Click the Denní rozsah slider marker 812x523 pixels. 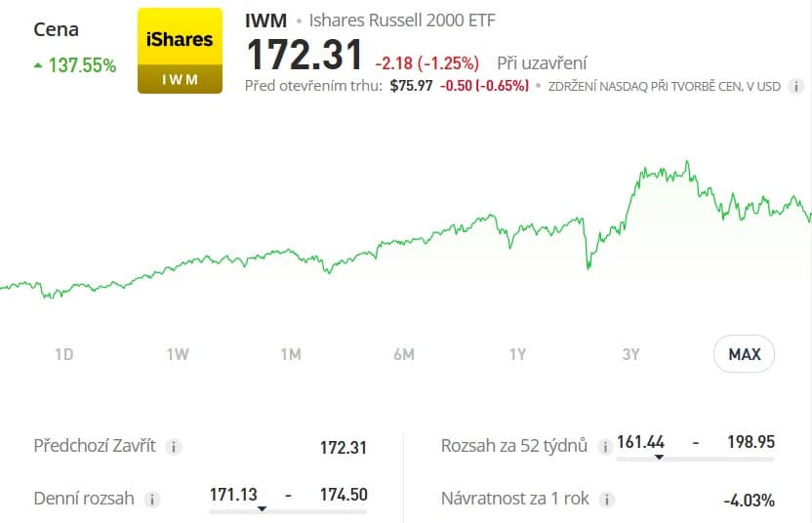tap(262, 509)
